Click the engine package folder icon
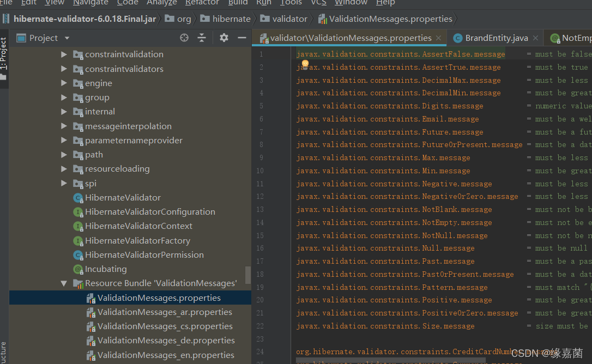This screenshot has width=592, height=364. point(78,83)
